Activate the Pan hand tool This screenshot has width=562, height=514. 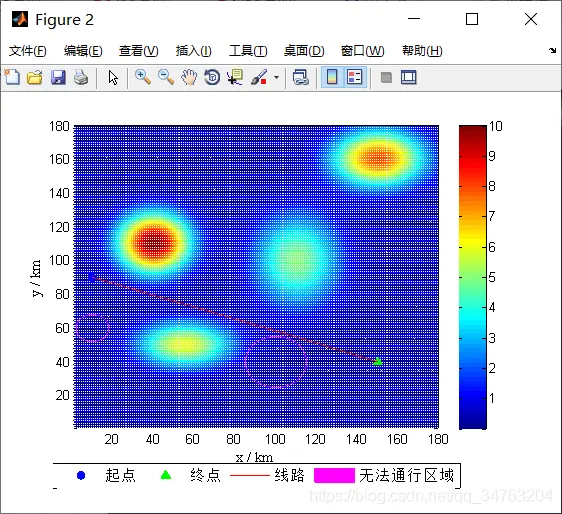point(189,77)
